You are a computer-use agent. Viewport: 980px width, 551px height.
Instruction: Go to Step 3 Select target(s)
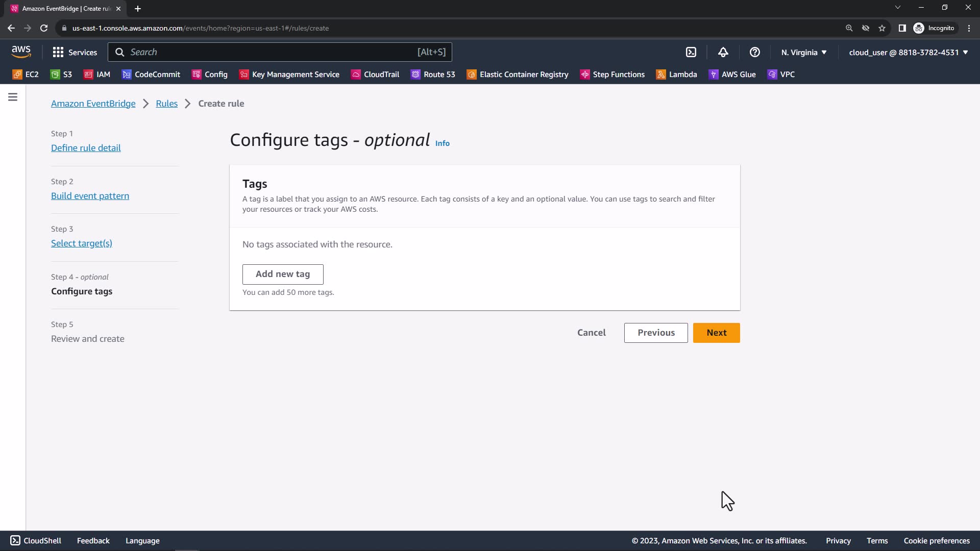[x=82, y=243]
